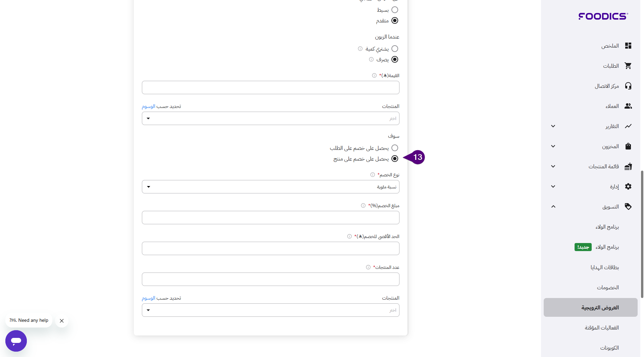The height and width of the screenshot is (357, 644).
Task: Choose يحصل على خصم على الطلب option
Action: tap(395, 148)
